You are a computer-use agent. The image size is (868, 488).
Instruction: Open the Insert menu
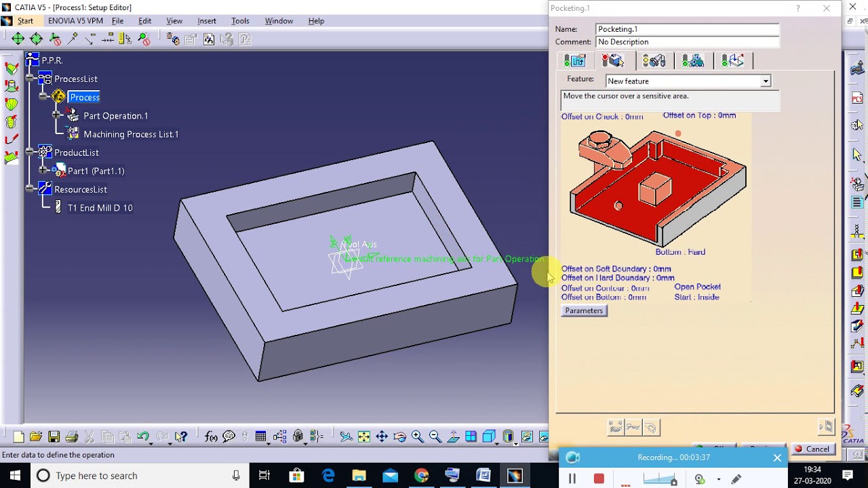[x=207, y=21]
